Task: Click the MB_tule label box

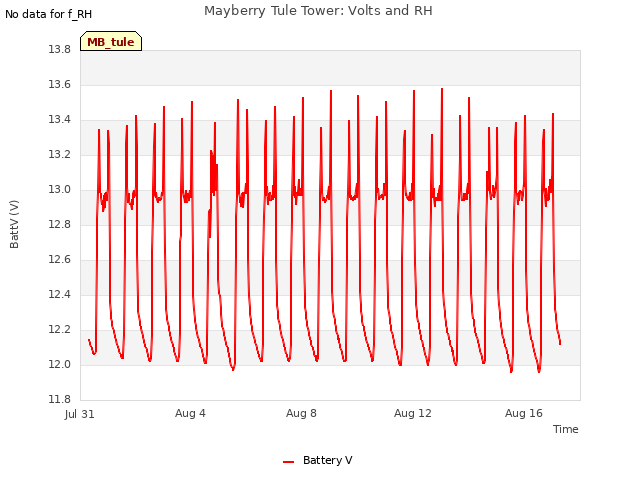Action: coord(111,41)
